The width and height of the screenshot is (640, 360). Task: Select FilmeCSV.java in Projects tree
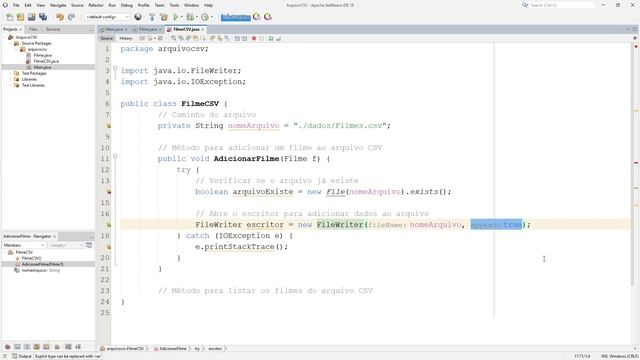46,61
